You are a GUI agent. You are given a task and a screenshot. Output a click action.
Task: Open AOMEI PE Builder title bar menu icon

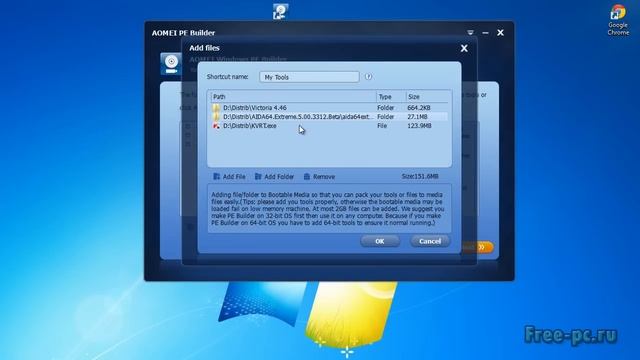[470, 33]
